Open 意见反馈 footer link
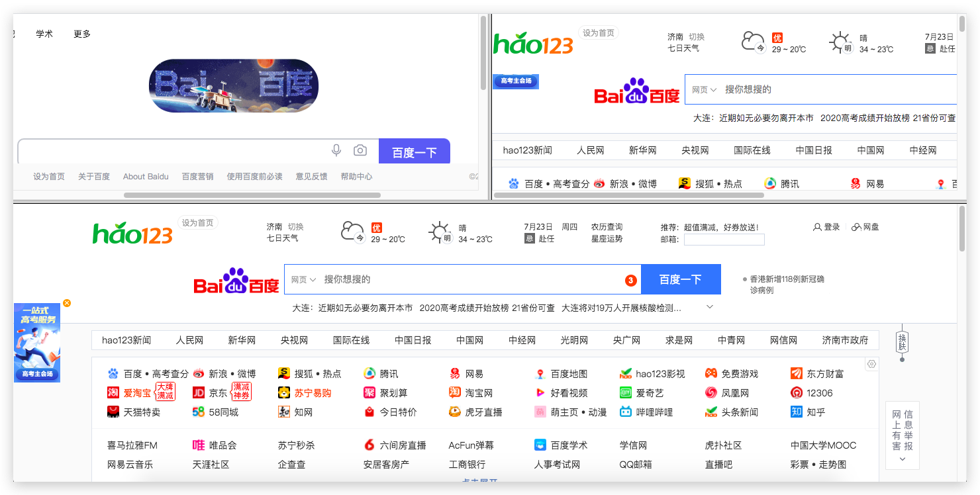980x495 pixels. pyautogui.click(x=311, y=177)
